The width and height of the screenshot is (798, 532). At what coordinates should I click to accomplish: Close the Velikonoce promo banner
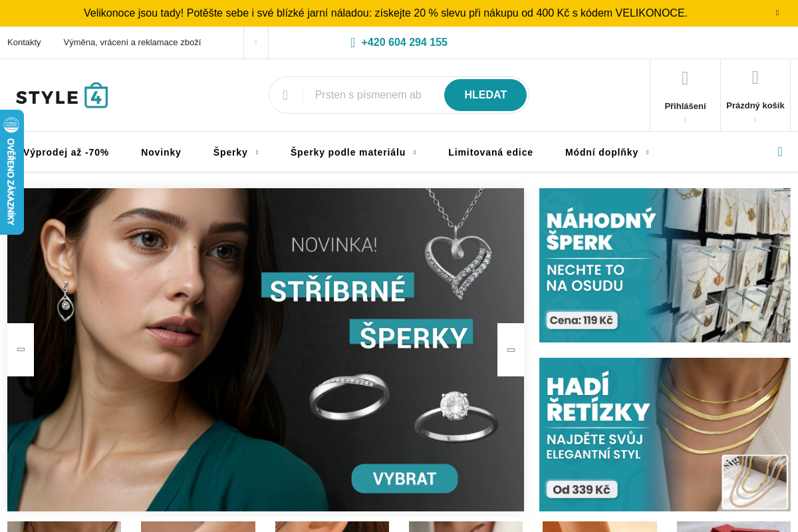pyautogui.click(x=777, y=13)
